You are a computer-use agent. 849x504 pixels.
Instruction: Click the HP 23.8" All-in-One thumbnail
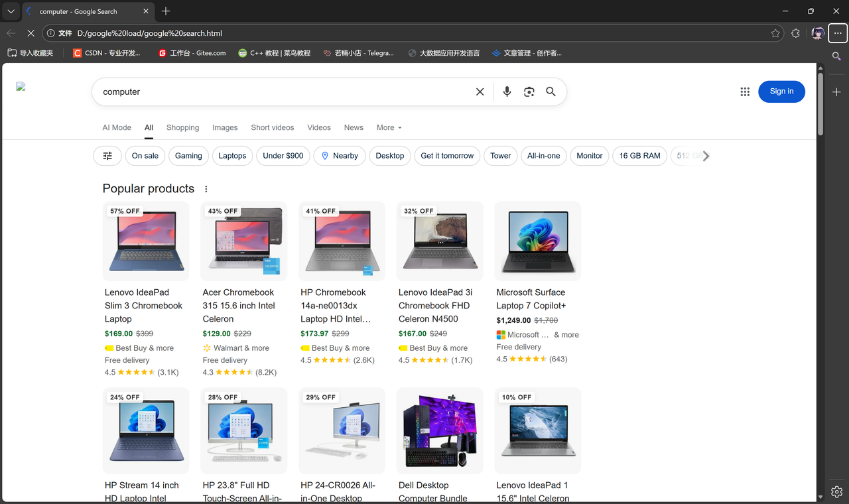(x=244, y=430)
